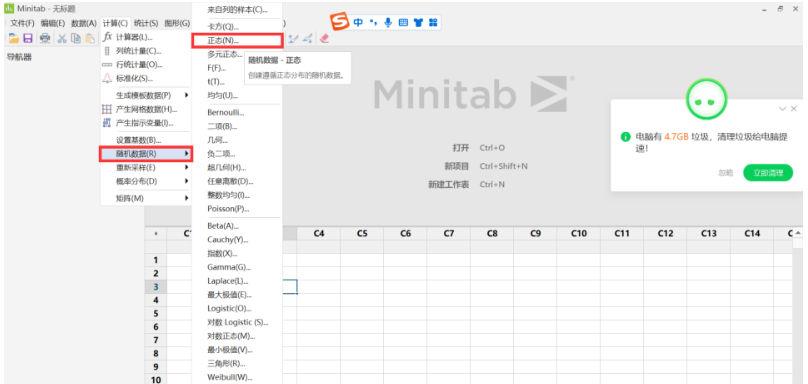This screenshot has height=384, width=808.
Task: Select 标准化(S)... menu entry
Action: click(x=146, y=78)
